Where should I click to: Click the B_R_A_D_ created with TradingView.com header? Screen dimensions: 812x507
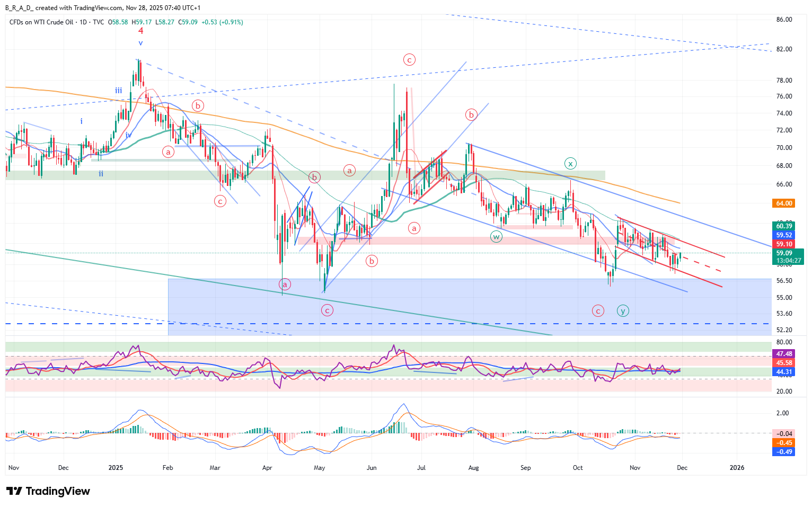pyautogui.click(x=103, y=8)
